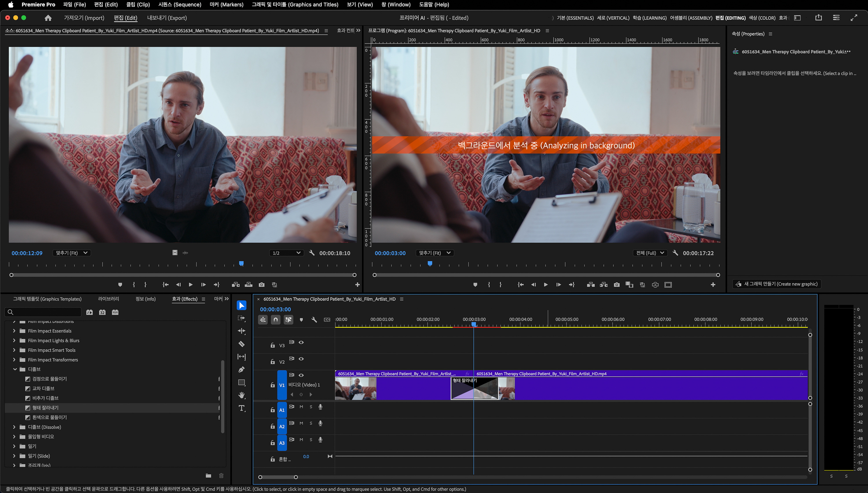Select the Type tool
This screenshot has height=493, width=868.
pos(242,408)
